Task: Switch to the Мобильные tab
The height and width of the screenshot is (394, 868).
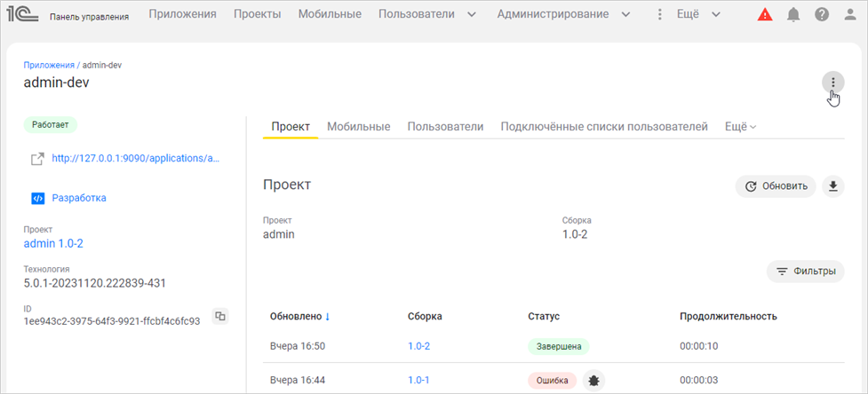Action: [358, 127]
